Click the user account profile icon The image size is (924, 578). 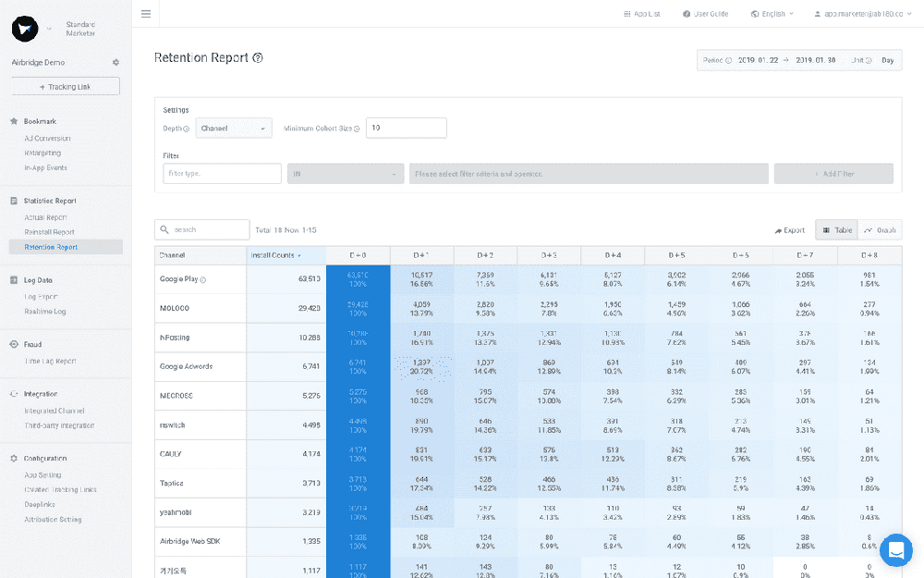click(818, 14)
